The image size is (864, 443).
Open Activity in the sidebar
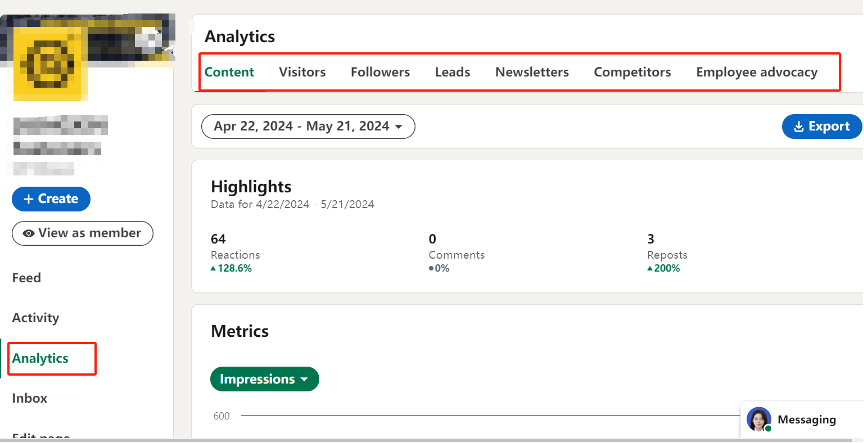click(x=35, y=318)
